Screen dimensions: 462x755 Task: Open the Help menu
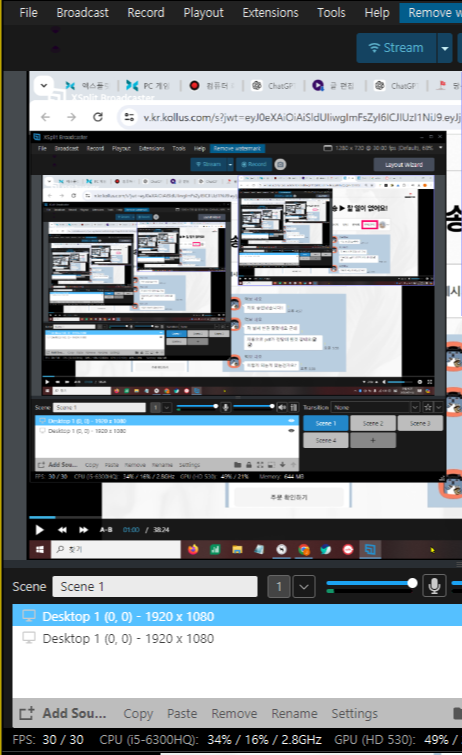[x=377, y=13]
